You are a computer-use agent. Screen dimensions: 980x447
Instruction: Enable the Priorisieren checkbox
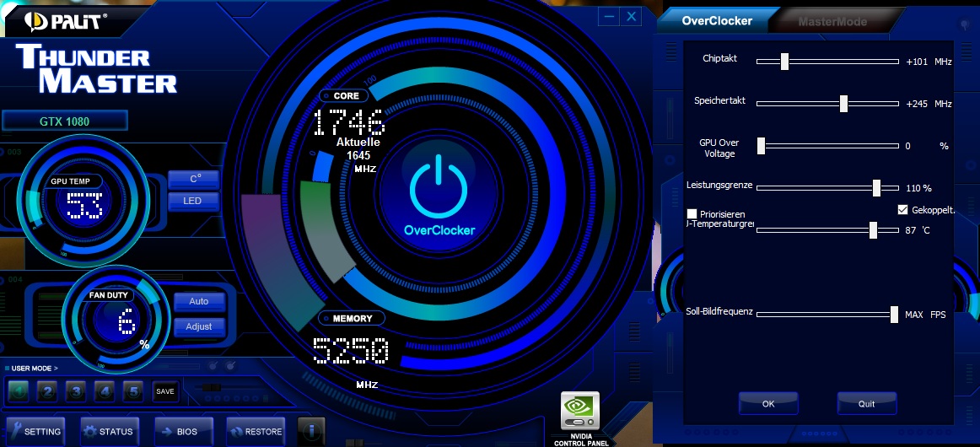click(692, 214)
